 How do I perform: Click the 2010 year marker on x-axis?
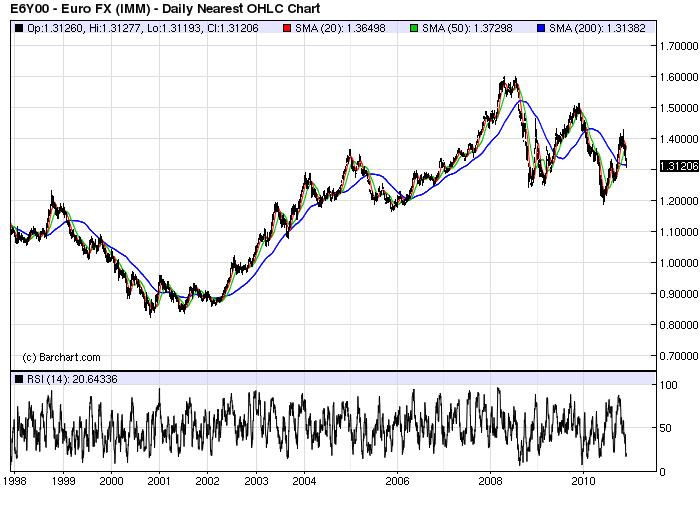tap(585, 481)
